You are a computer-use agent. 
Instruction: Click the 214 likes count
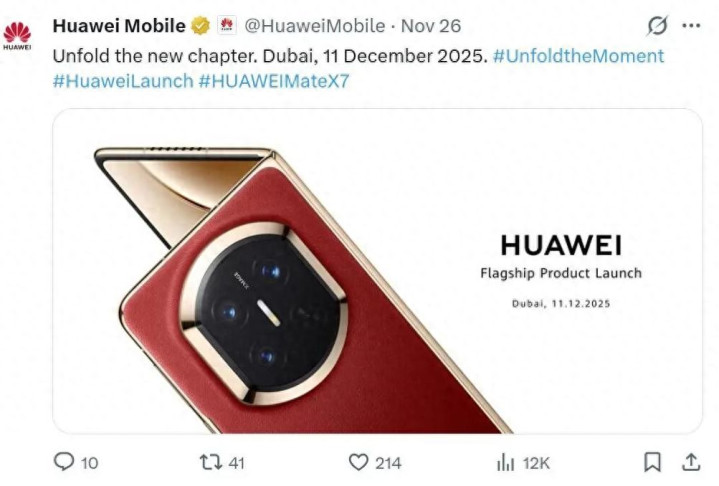point(388,463)
